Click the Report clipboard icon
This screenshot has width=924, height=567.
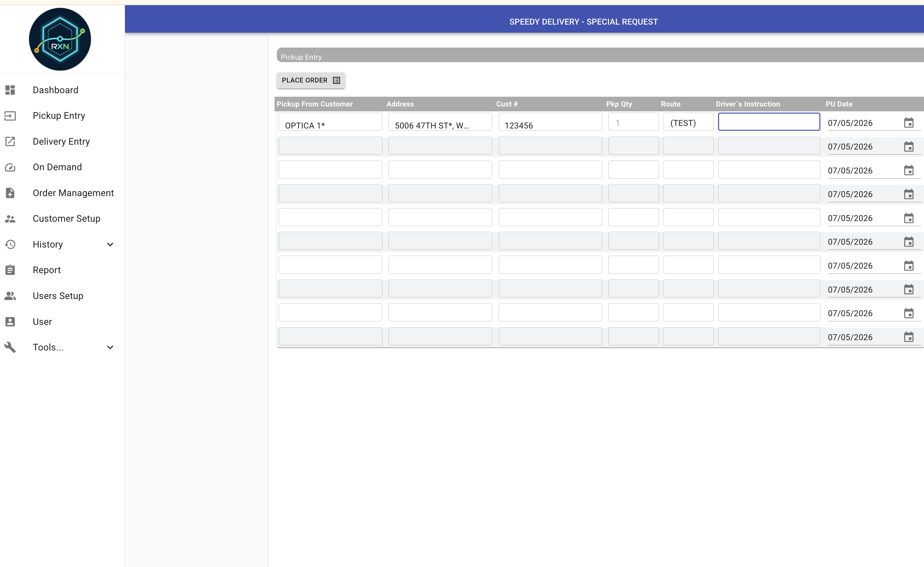tap(10, 270)
